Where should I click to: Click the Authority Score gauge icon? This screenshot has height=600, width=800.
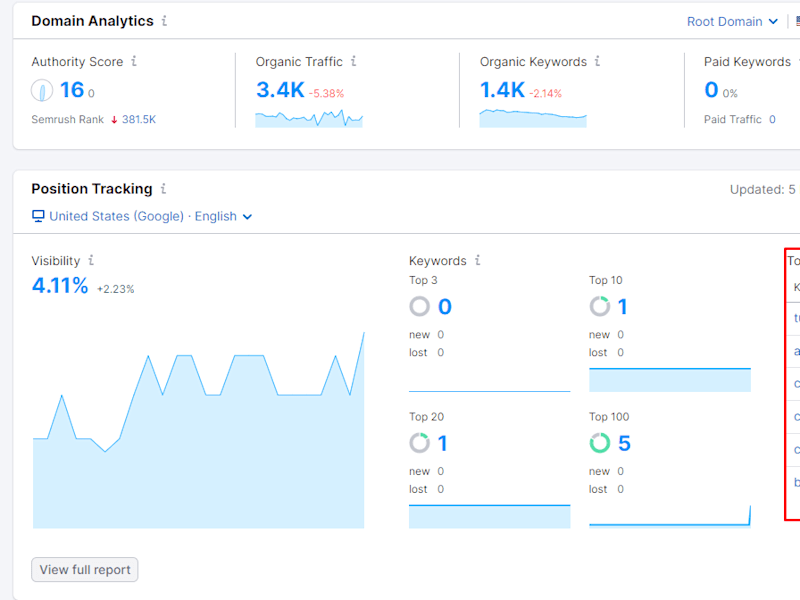click(42, 91)
